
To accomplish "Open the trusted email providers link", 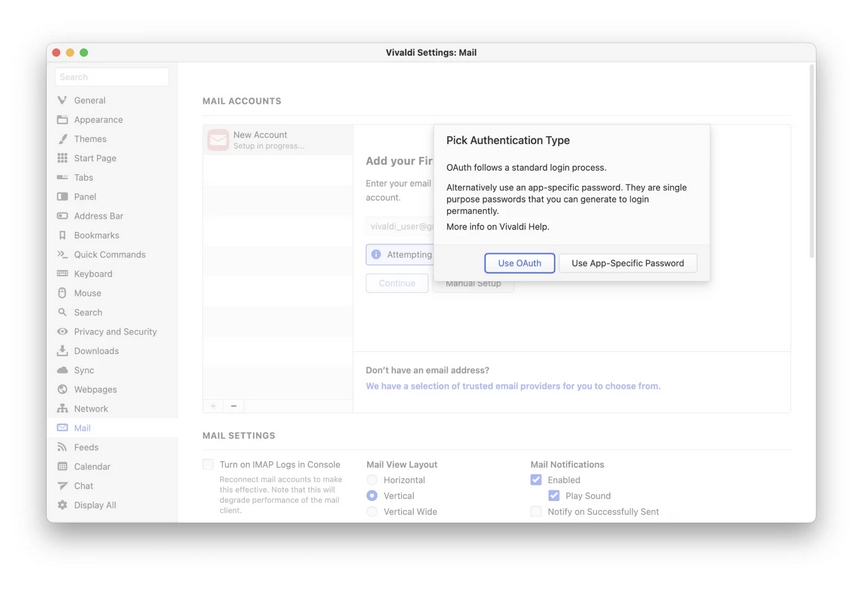I will 513,386.
